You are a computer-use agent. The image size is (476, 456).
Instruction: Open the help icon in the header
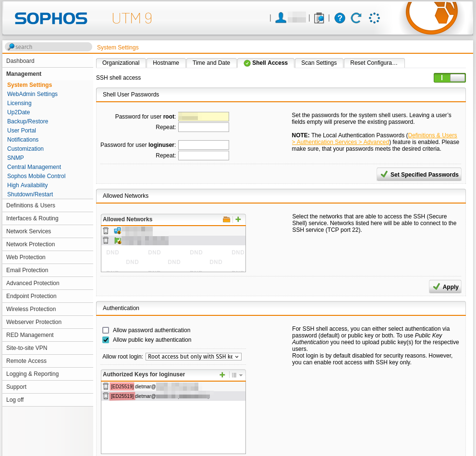(340, 18)
